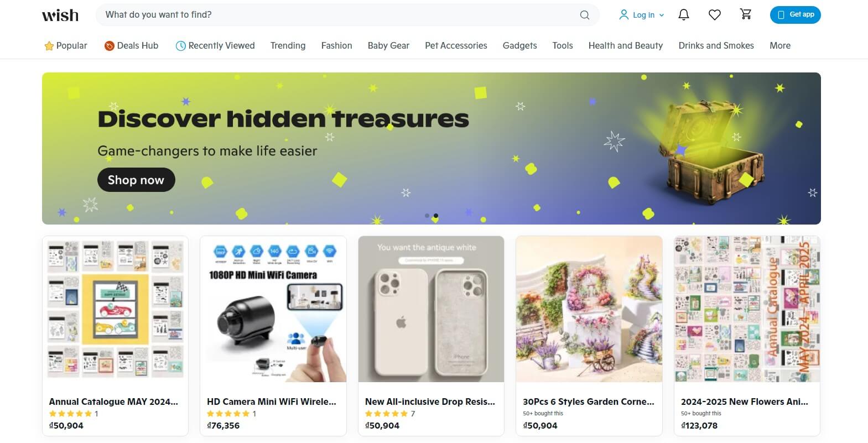Click the search magnifier icon
This screenshot has height=443, width=868.
click(x=584, y=15)
